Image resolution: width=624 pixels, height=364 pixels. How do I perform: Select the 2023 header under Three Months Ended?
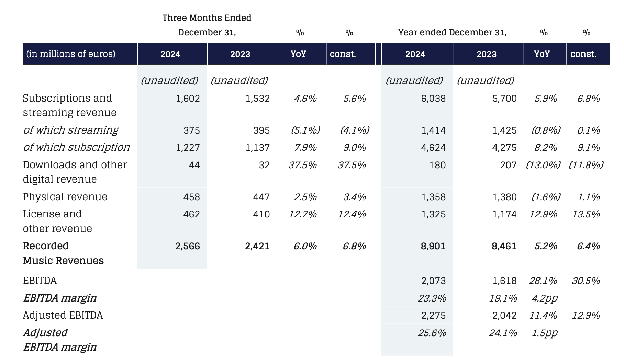pyautogui.click(x=240, y=54)
